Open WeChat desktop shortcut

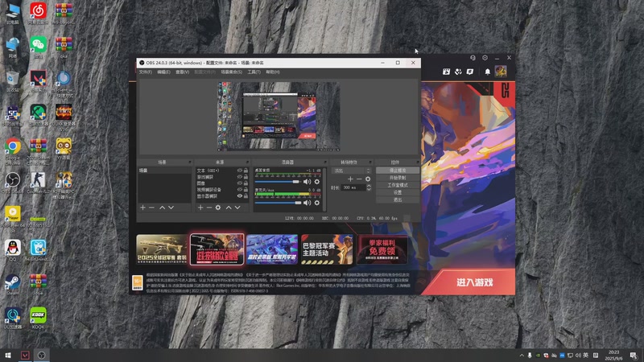[38, 47]
